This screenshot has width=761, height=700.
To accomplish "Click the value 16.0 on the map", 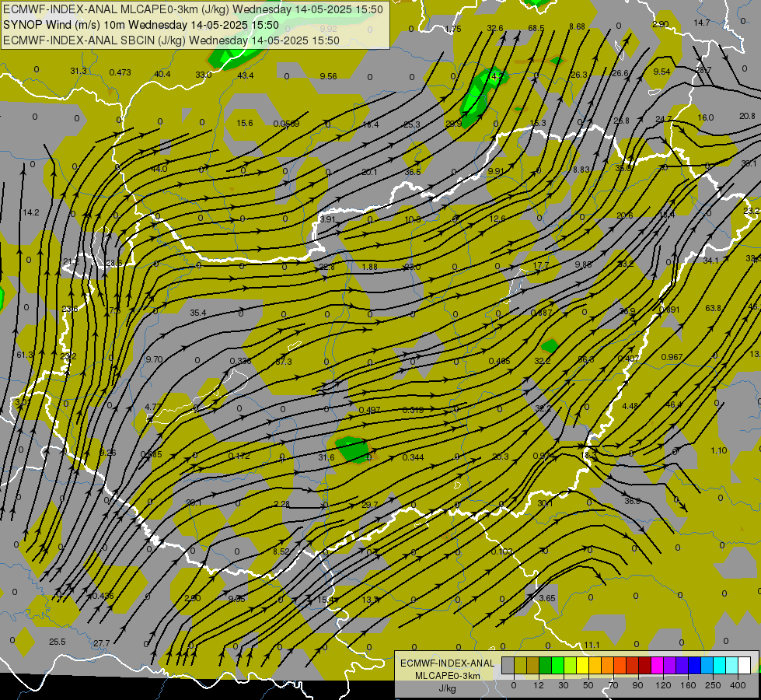I will click(706, 117).
